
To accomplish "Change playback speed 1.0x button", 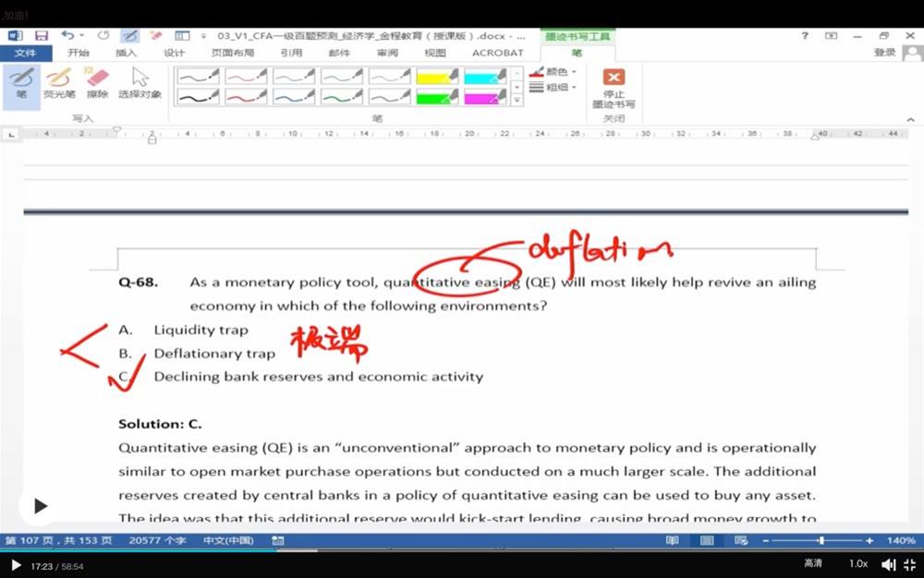I will (858, 563).
